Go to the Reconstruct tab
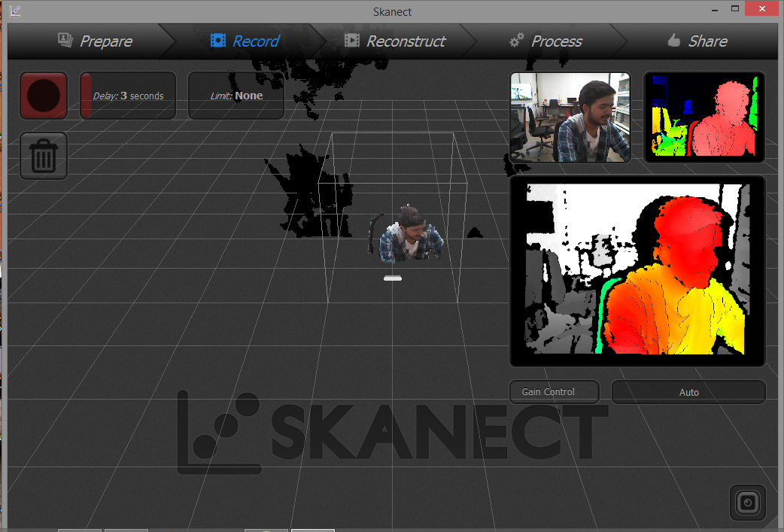Screen dimensions: 784x532 point(395,41)
